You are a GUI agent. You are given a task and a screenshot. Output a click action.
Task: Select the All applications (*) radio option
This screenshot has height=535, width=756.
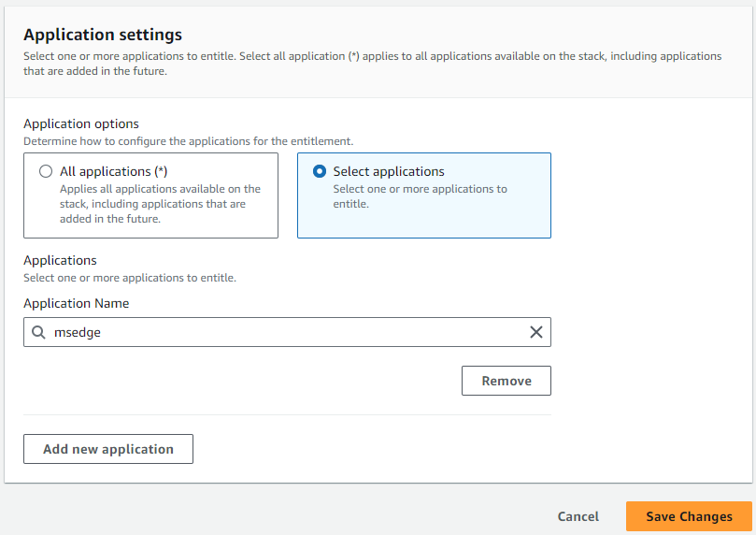pos(46,171)
